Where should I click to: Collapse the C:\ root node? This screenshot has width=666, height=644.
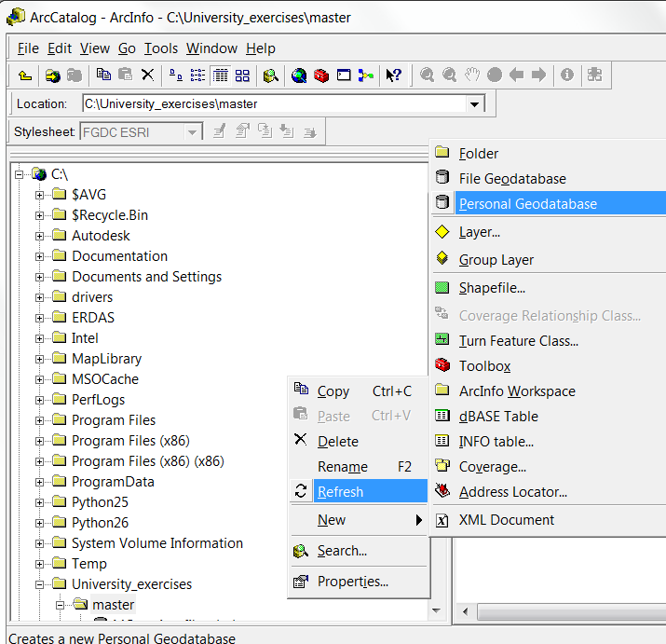click(19, 174)
